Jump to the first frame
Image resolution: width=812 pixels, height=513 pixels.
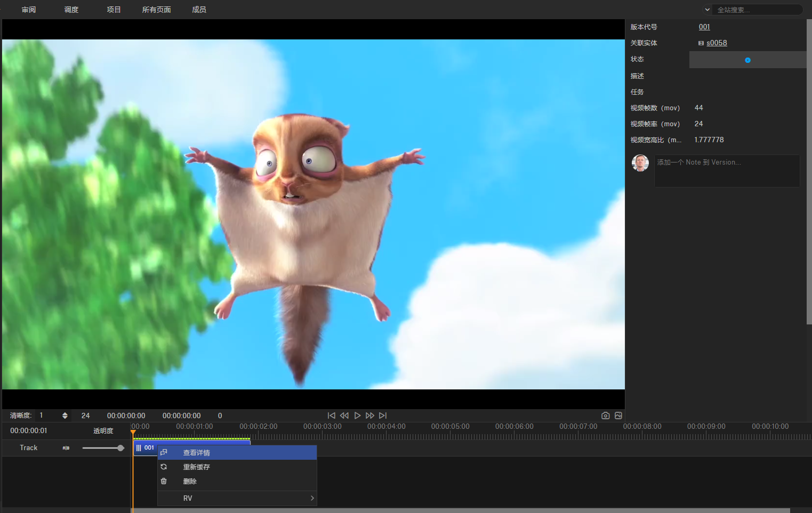331,416
